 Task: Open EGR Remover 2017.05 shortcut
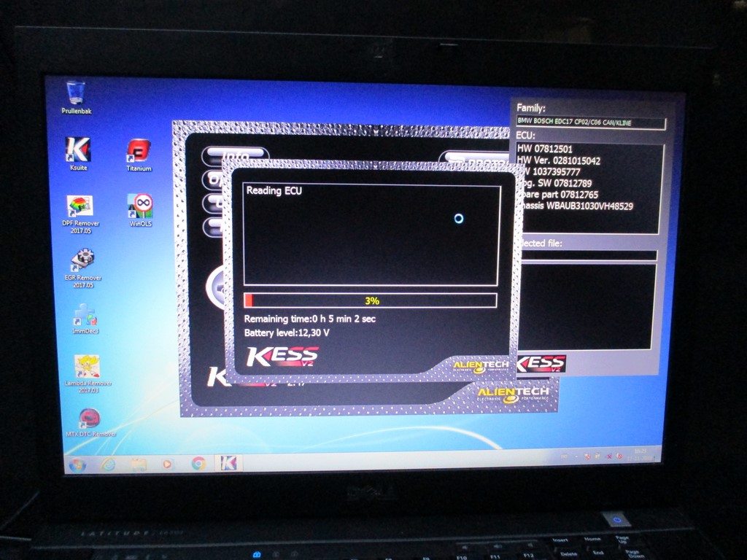point(83,260)
